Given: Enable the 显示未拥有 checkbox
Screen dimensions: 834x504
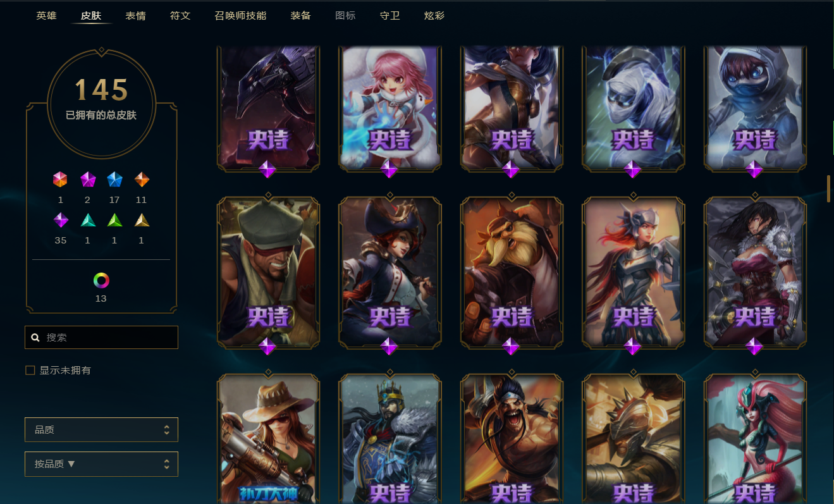Looking at the screenshot, I should [x=30, y=370].
